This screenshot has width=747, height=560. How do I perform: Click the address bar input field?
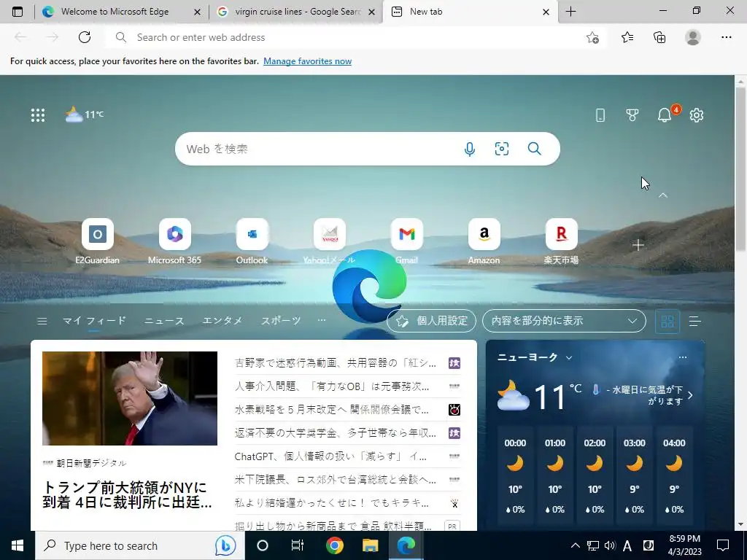(357, 37)
